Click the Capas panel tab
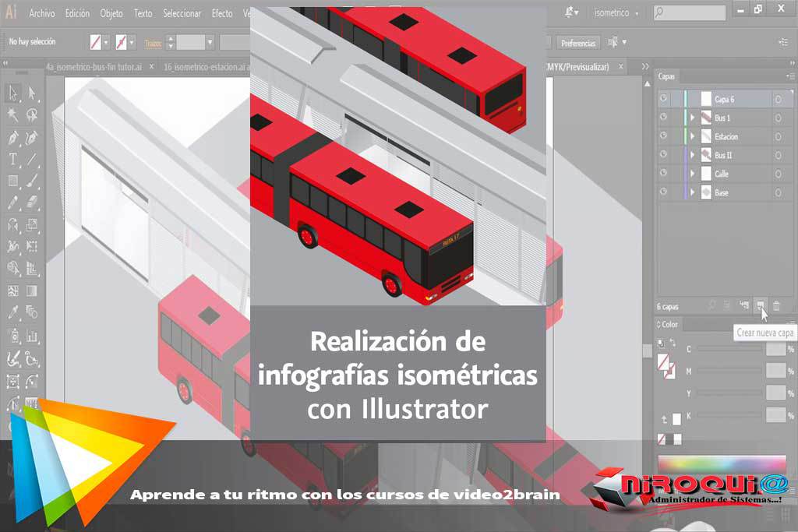Screen dimensions: 798x532 666,77
